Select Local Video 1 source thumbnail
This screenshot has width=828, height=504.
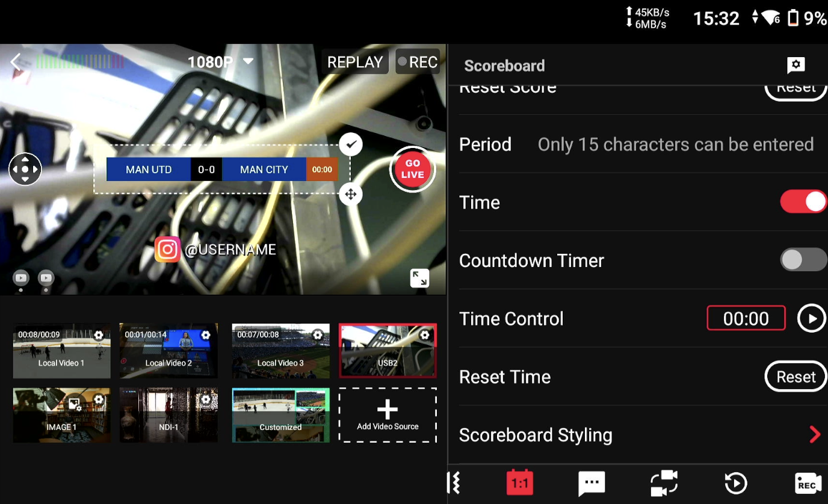(x=61, y=351)
